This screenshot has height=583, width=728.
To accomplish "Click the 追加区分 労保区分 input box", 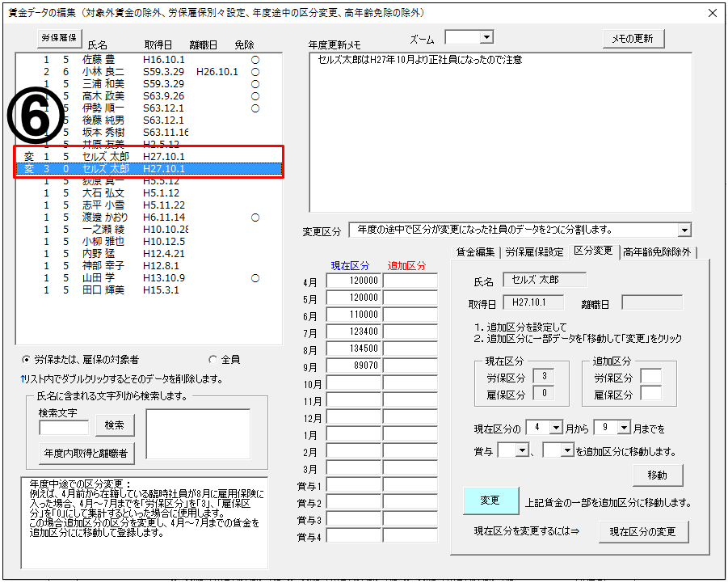I will pyautogui.click(x=650, y=376).
